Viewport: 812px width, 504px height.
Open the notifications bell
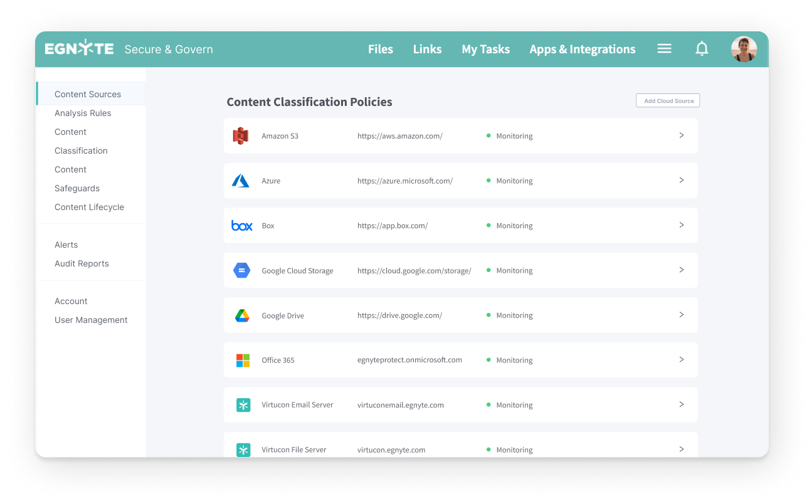tap(702, 49)
